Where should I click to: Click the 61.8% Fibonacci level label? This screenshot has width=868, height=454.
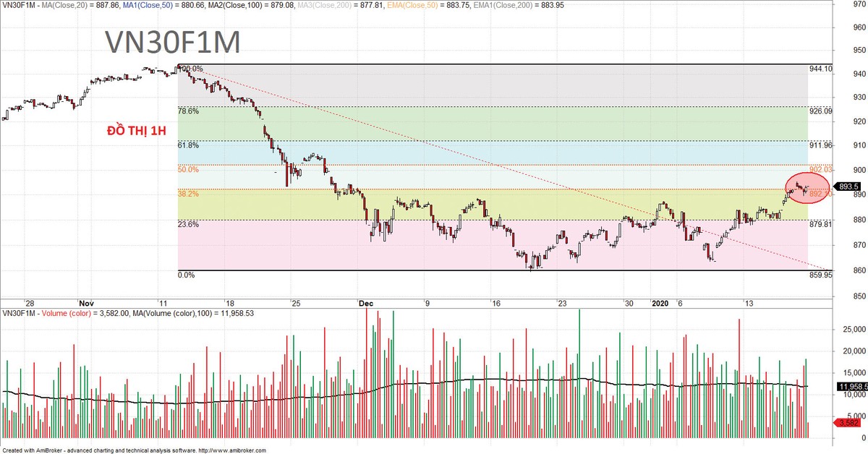[188, 145]
